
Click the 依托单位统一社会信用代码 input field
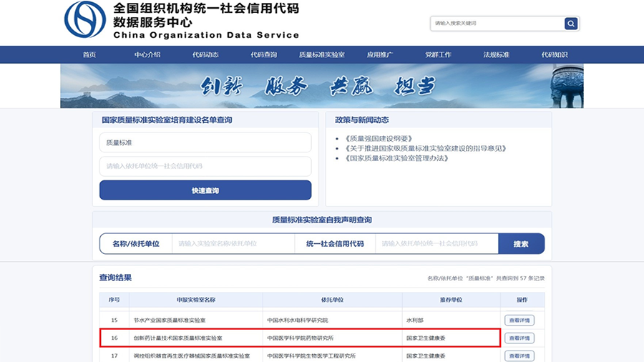[205, 166]
